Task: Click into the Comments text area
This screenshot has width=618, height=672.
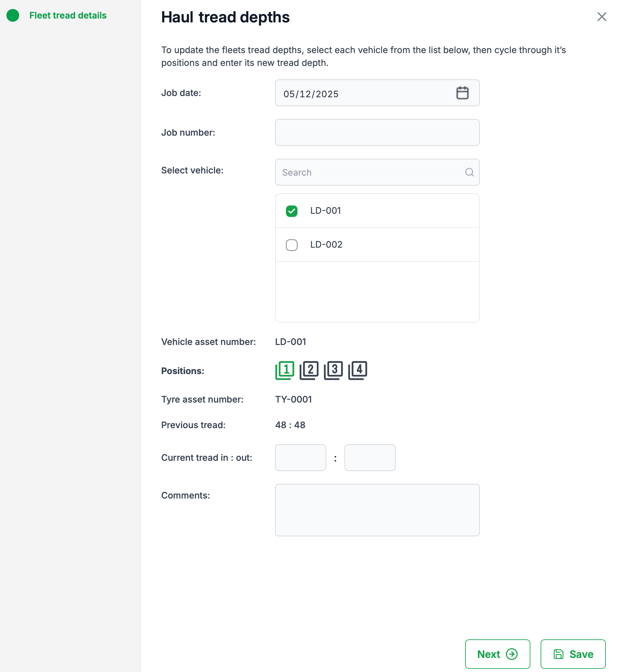Action: 377,510
